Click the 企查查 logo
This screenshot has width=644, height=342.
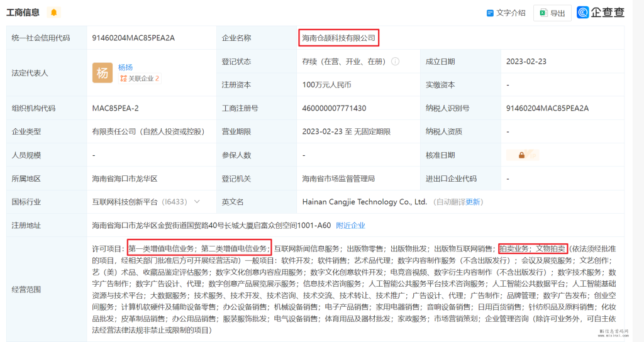click(601, 13)
